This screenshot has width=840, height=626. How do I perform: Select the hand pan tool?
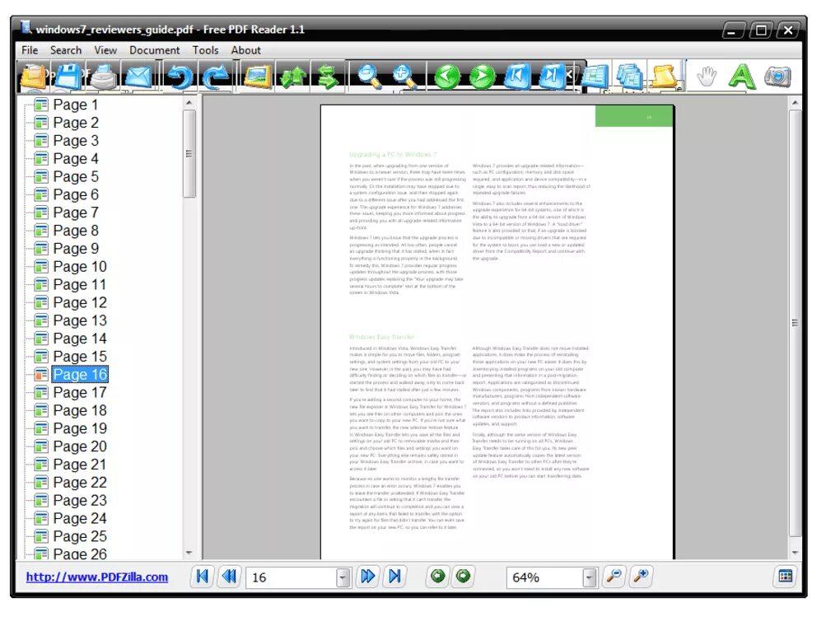point(707,76)
